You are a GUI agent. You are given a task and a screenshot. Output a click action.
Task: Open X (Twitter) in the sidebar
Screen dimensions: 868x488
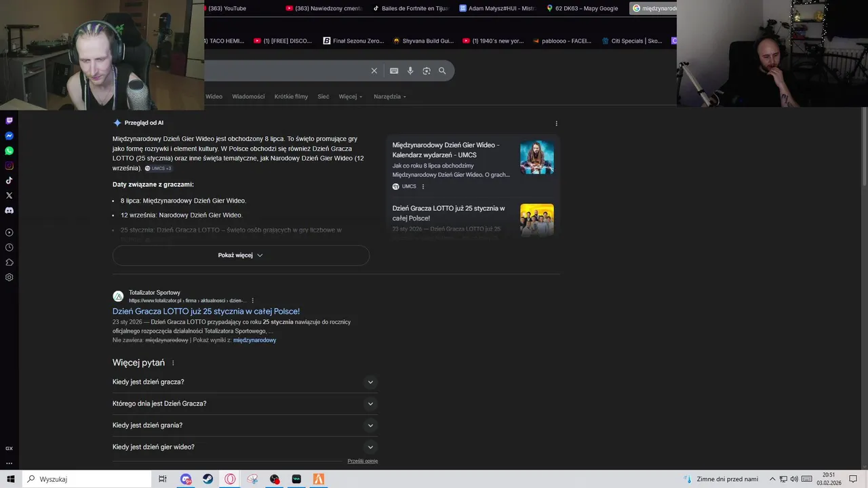[9, 195]
